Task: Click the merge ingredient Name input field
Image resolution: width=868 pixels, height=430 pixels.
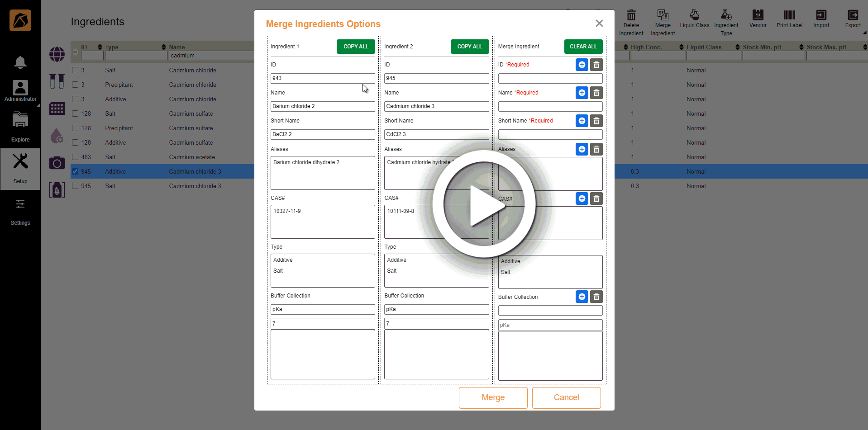Action: pos(550,106)
